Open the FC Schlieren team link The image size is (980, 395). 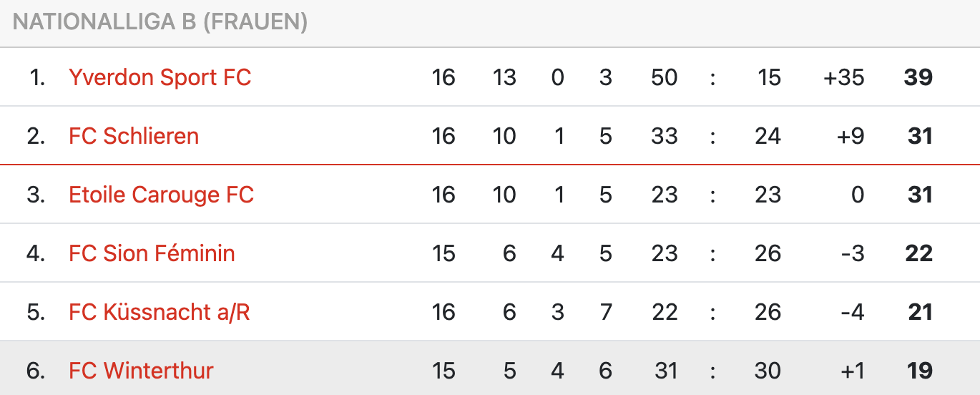coord(134,136)
